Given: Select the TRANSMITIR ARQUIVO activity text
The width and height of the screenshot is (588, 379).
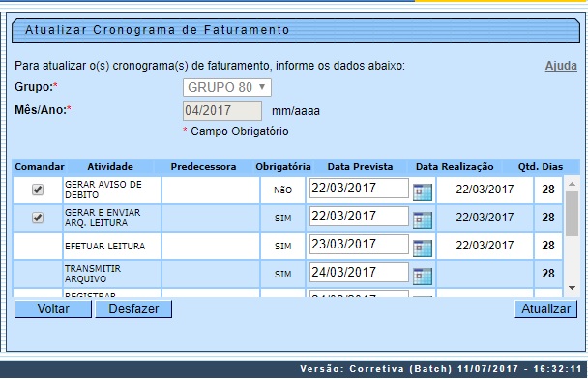Looking at the screenshot, I should click(x=93, y=274).
